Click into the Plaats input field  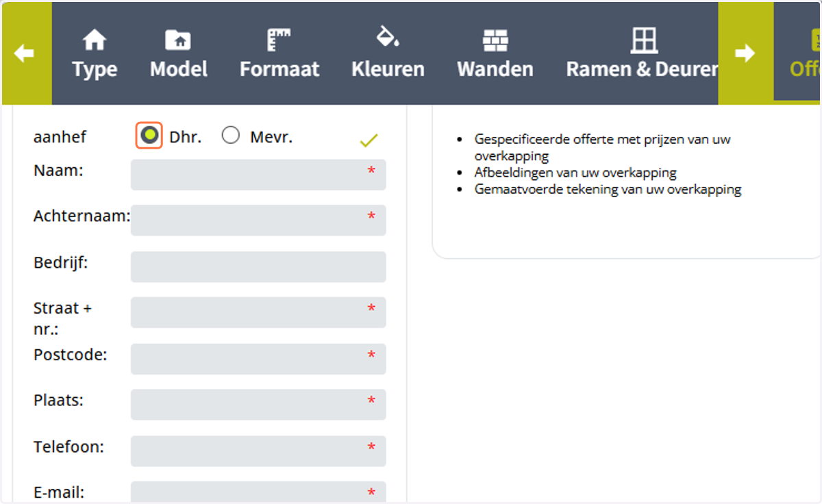(258, 405)
